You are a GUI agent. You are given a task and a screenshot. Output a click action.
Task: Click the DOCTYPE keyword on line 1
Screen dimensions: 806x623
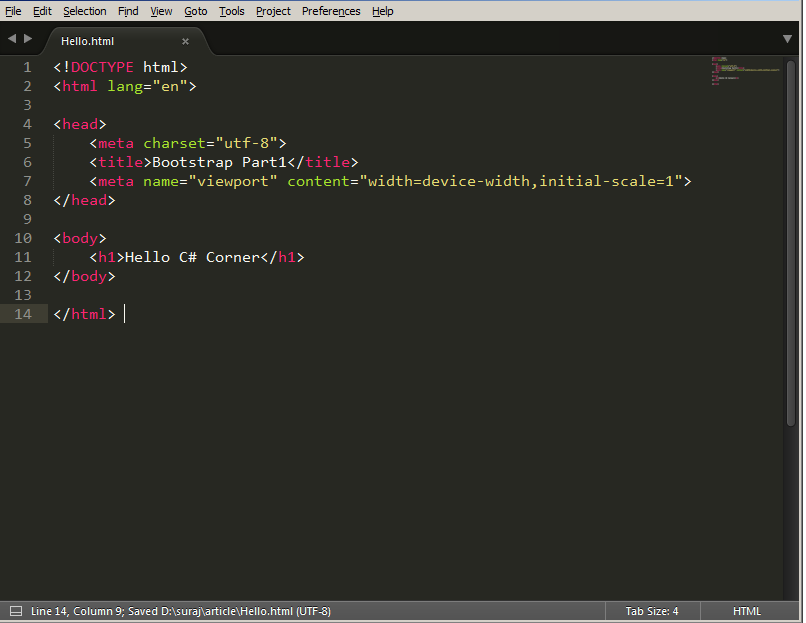tap(102, 67)
